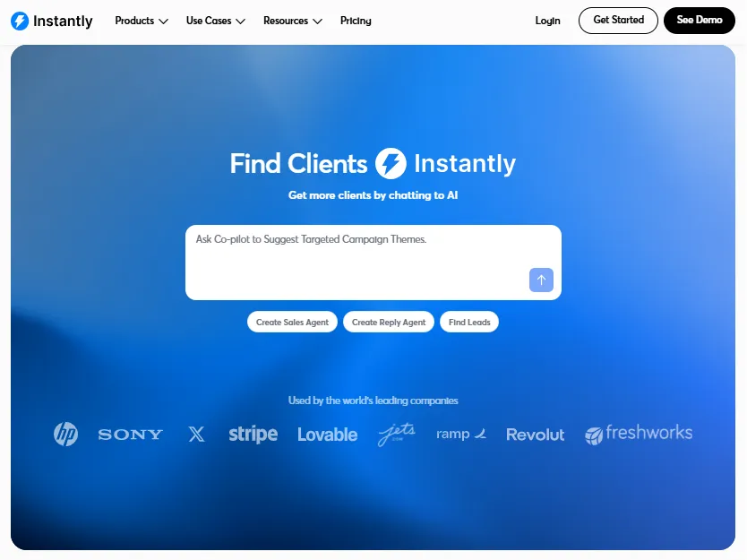Click the Revolut company logo
This screenshot has height=560, width=747.
[x=535, y=435]
